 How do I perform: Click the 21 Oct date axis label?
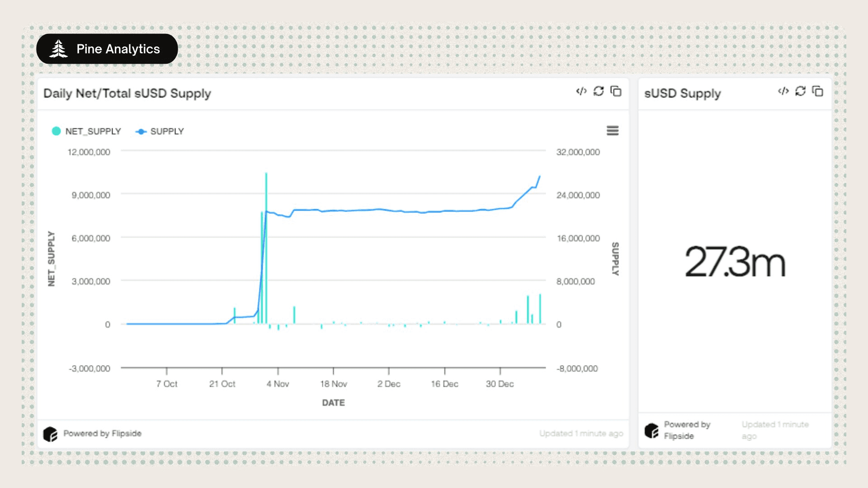pyautogui.click(x=222, y=384)
